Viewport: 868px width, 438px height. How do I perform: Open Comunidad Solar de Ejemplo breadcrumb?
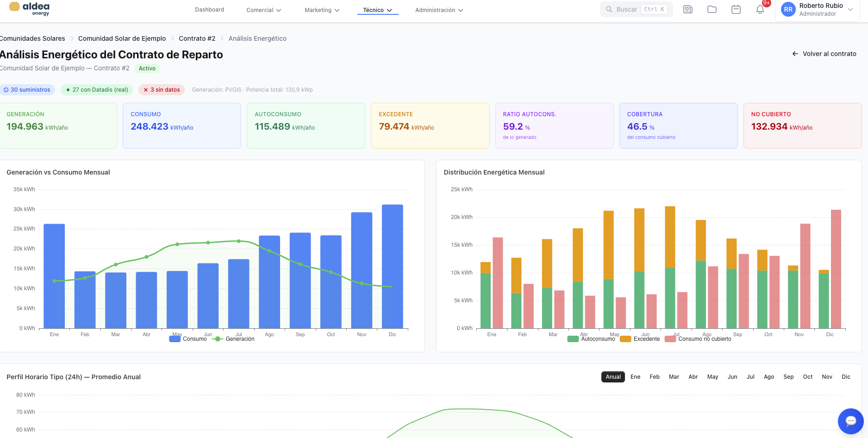[122, 38]
